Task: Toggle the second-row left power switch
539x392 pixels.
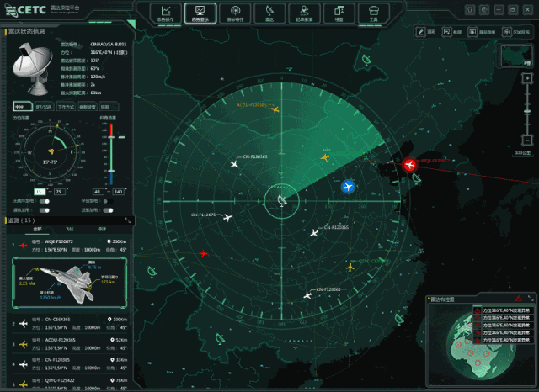Action: 45,210
